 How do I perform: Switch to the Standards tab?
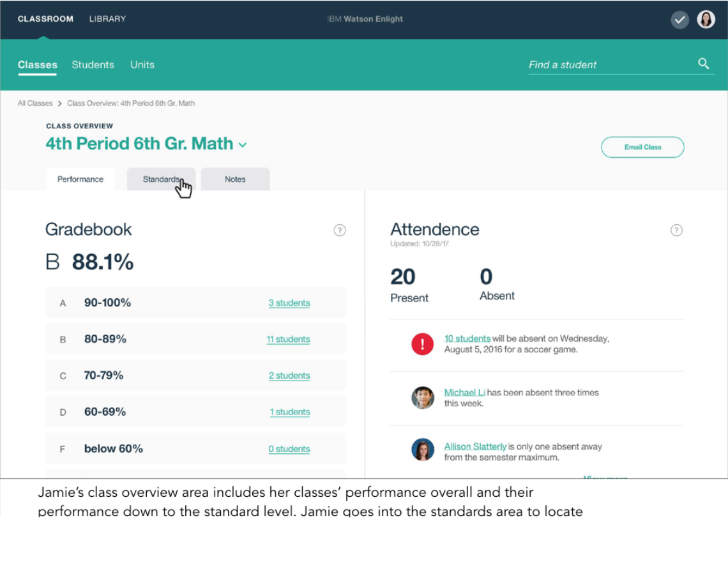pyautogui.click(x=161, y=179)
